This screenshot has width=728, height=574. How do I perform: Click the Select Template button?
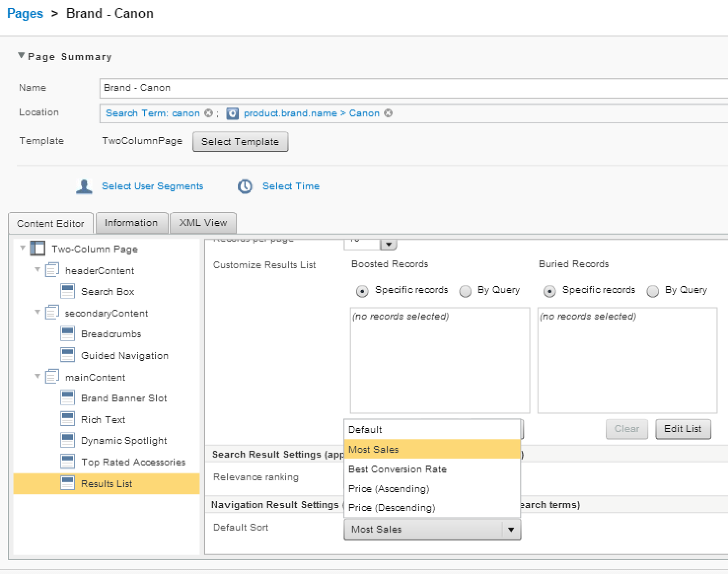point(240,142)
